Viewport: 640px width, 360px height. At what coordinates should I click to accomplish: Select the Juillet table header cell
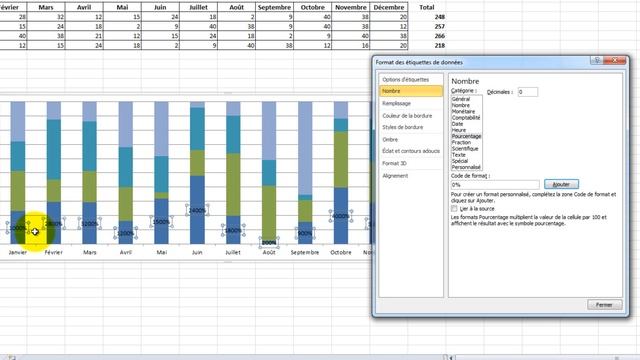tap(198, 7)
